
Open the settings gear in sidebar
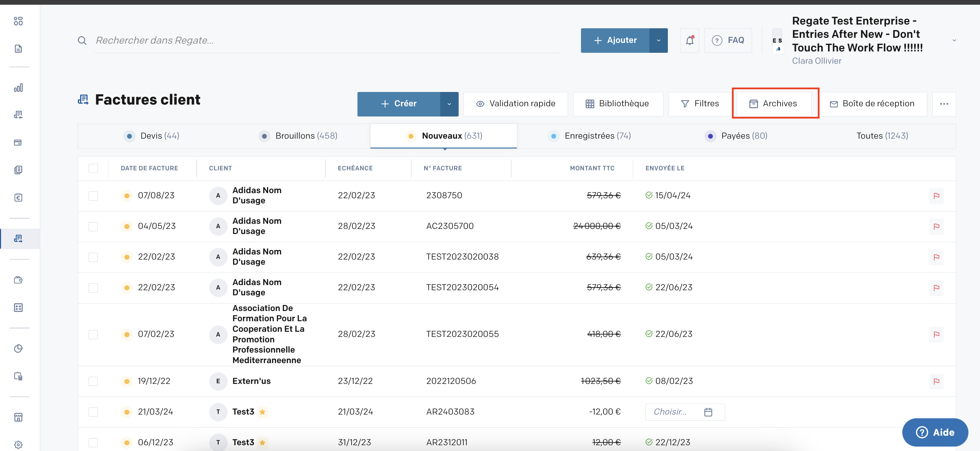click(18, 445)
